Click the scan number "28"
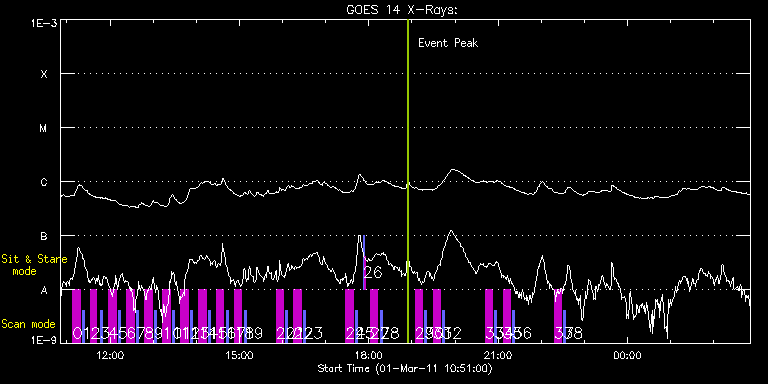768x384 pixels. (x=390, y=334)
